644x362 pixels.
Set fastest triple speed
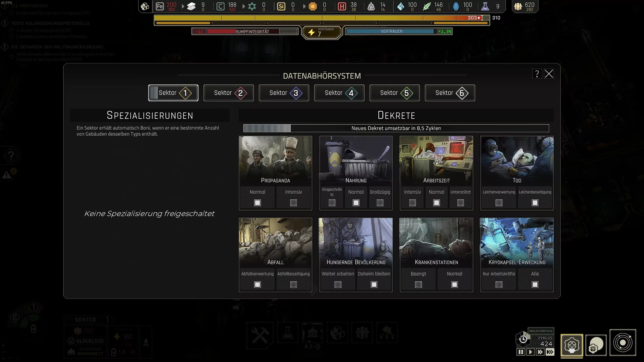(x=550, y=352)
